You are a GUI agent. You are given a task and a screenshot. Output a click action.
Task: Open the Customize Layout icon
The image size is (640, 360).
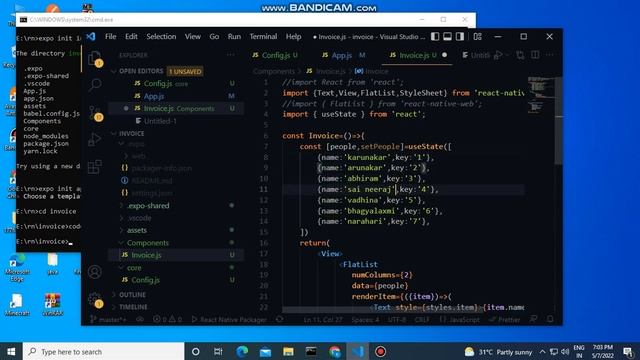[477, 37]
